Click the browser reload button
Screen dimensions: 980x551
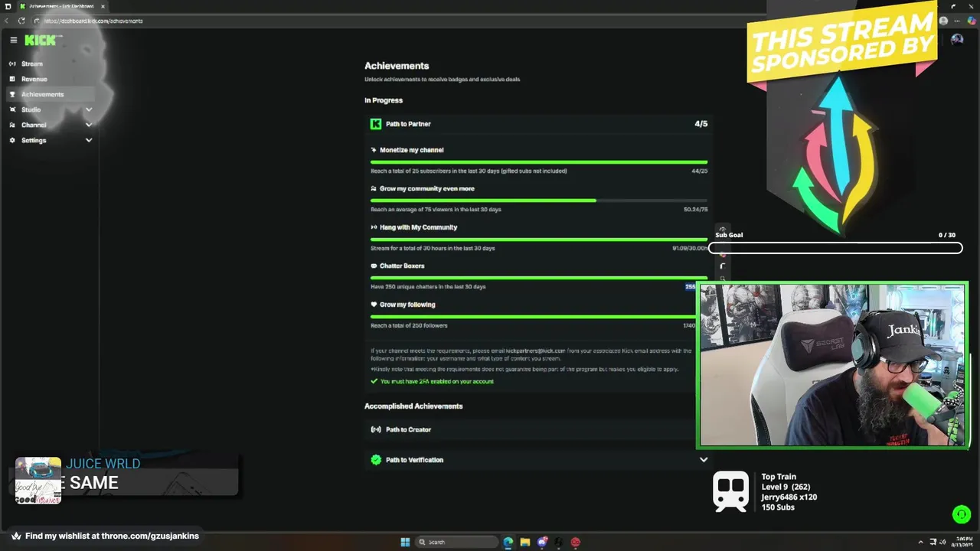tap(21, 21)
